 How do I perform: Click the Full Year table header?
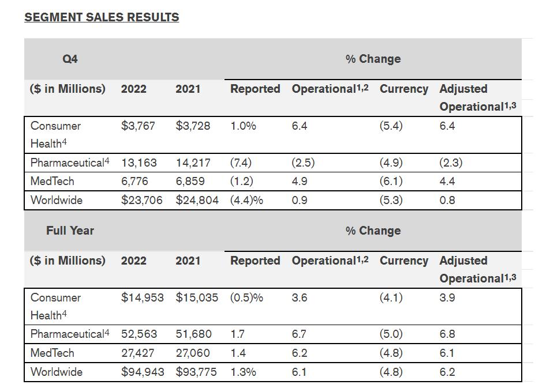click(70, 231)
